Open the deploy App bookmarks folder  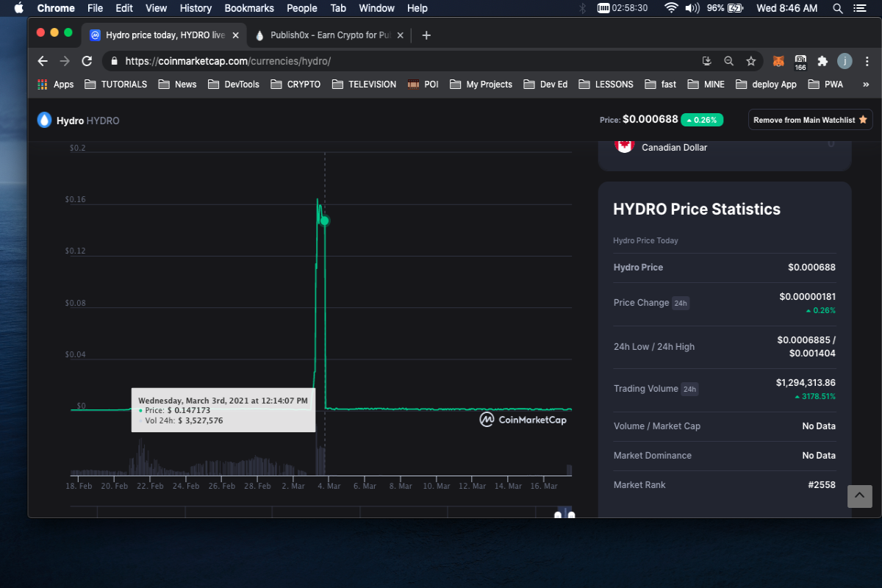click(766, 84)
